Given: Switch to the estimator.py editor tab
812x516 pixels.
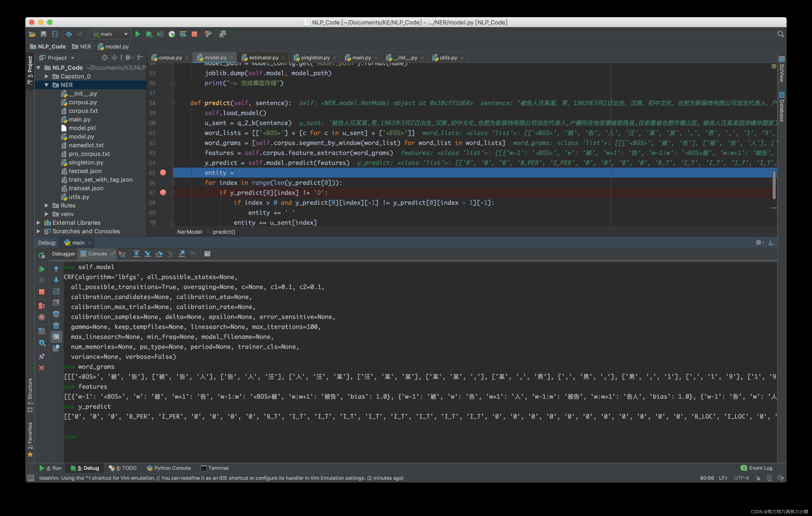Looking at the screenshot, I should click(263, 58).
